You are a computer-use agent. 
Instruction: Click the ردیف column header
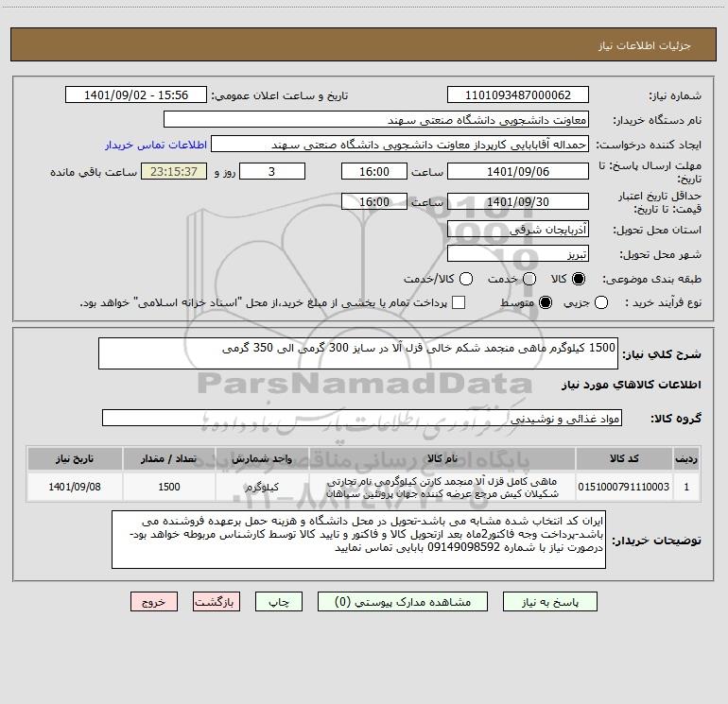[686, 458]
